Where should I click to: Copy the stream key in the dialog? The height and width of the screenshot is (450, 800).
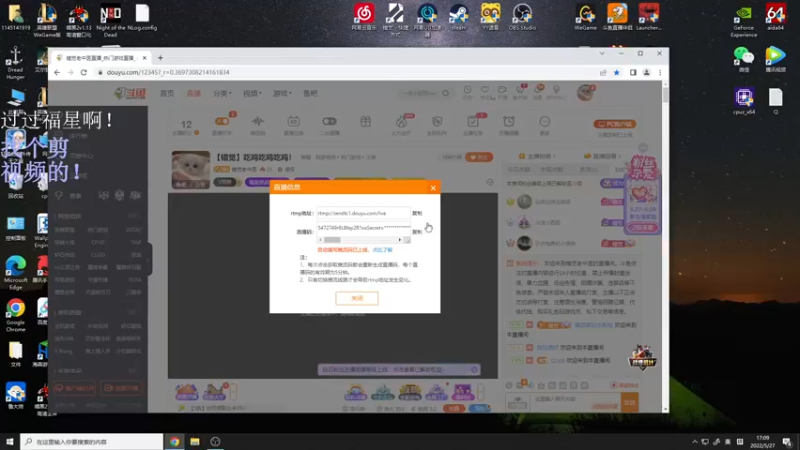click(x=417, y=232)
